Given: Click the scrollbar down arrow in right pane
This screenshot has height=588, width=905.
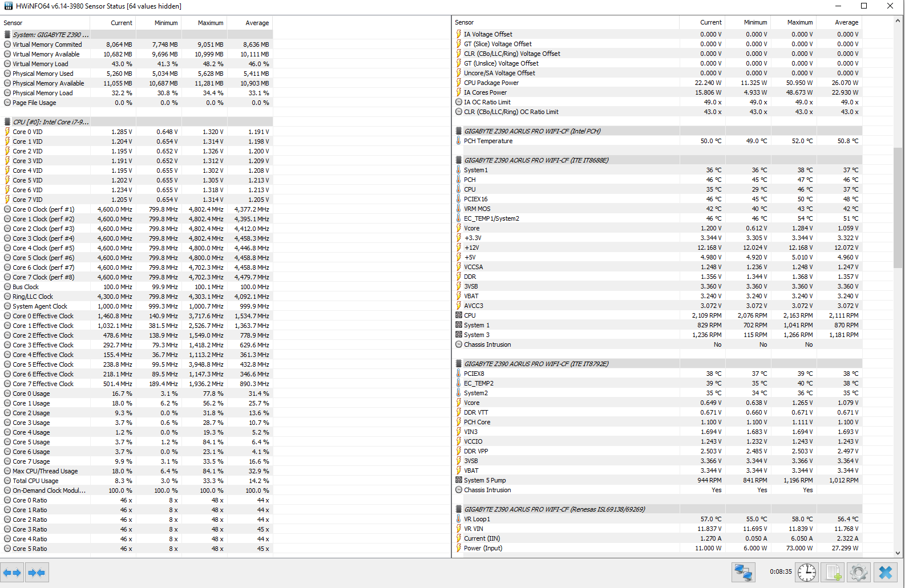Looking at the screenshot, I should tap(898, 553).
